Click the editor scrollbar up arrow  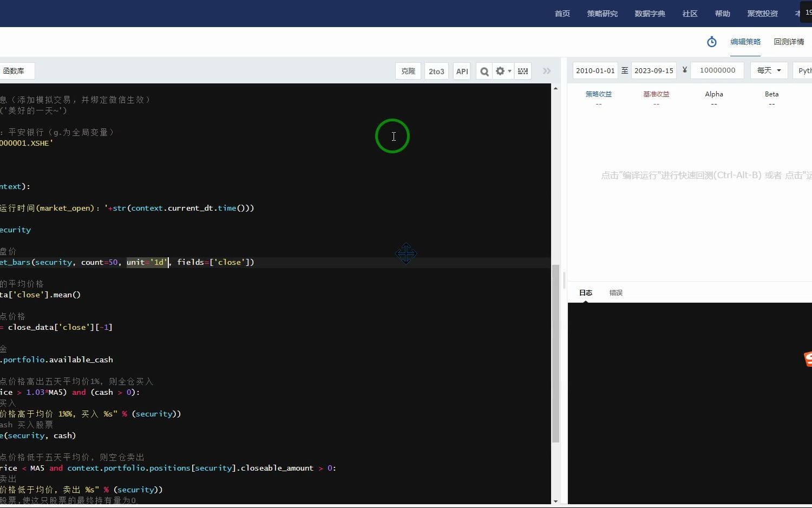tap(555, 88)
